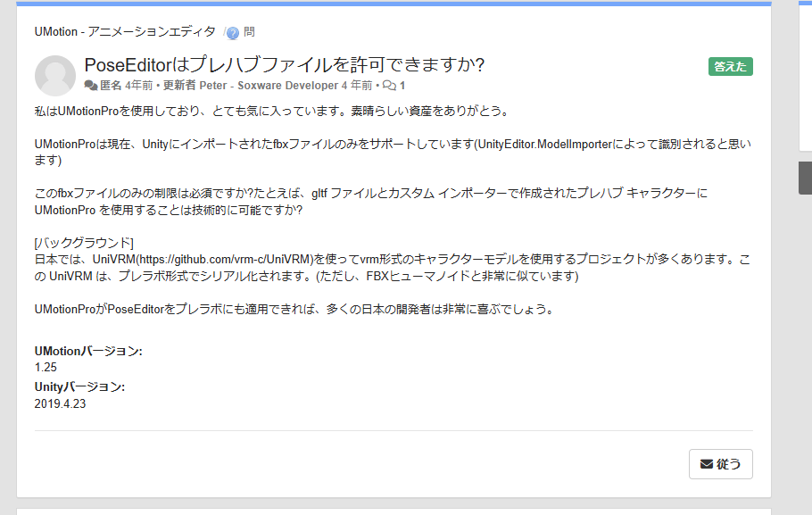Click the dark scrollbar thumb on the right
812x515 pixels.
coord(805,178)
